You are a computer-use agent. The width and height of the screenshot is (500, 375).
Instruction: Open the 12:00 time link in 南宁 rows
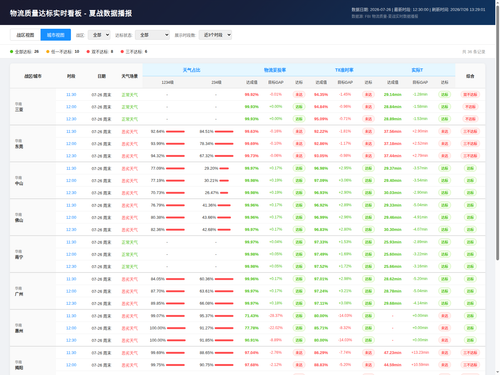click(x=71, y=254)
